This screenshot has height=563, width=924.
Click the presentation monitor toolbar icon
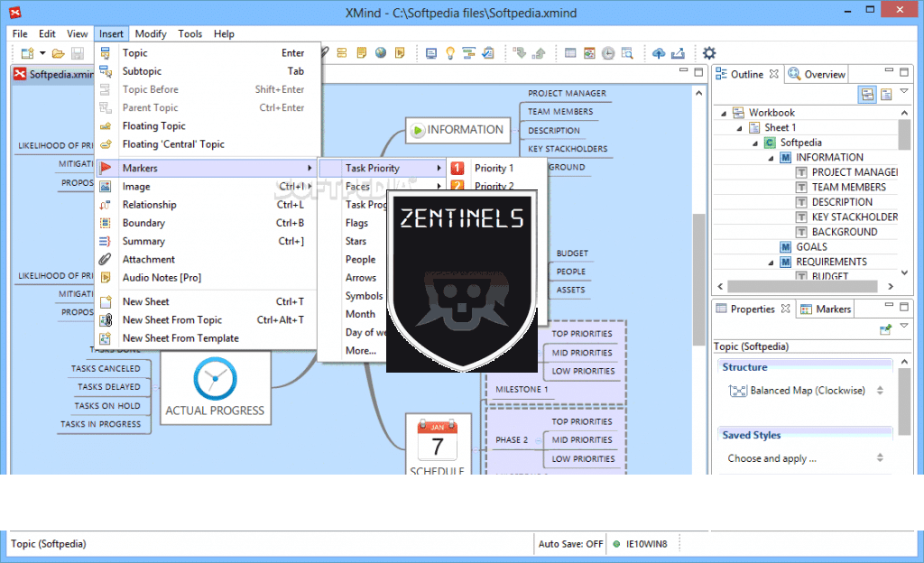[x=430, y=53]
